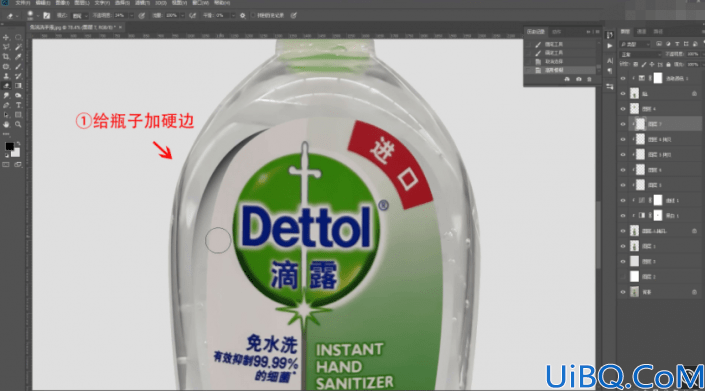Hide the 图层 4 layer
Image resolution: width=705 pixels, height=391 pixels.
point(623,109)
